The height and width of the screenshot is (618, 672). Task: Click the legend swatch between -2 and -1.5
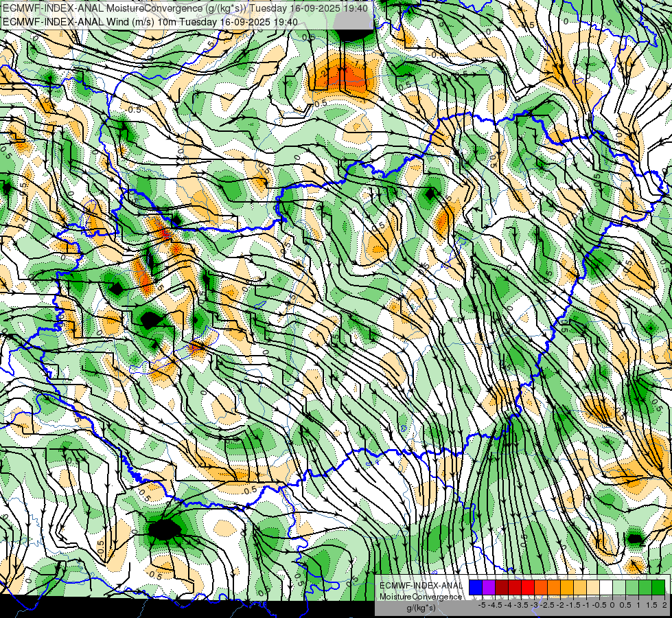[x=567, y=588]
